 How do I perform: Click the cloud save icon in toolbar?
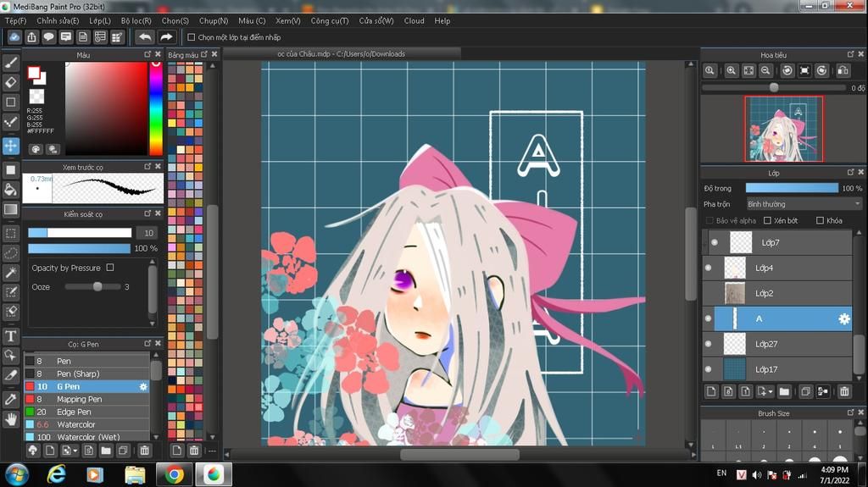point(14,37)
